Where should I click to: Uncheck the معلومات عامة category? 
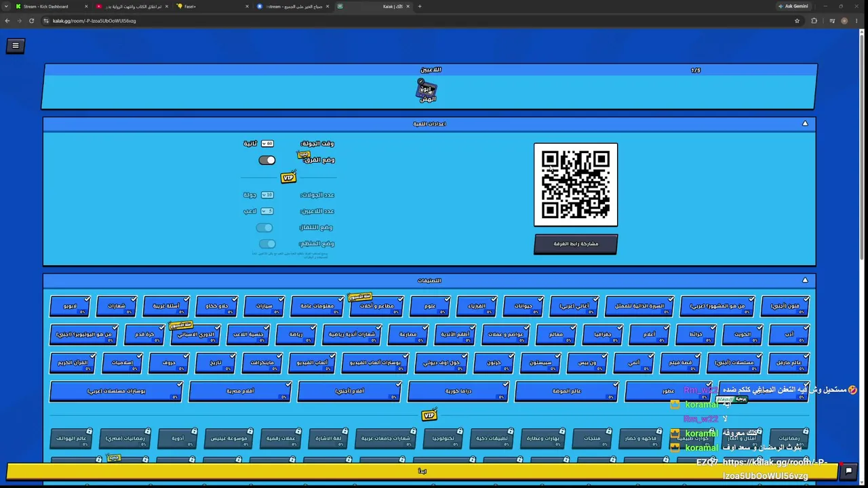(x=318, y=306)
